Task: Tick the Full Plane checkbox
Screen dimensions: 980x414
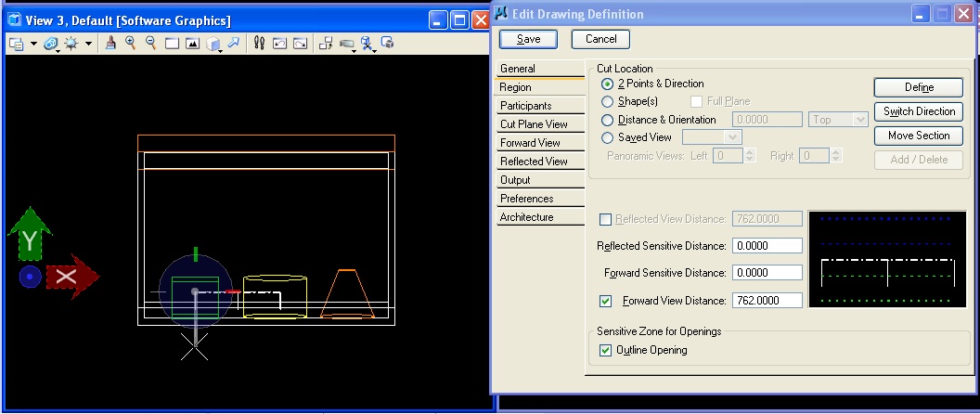Action: click(x=696, y=101)
